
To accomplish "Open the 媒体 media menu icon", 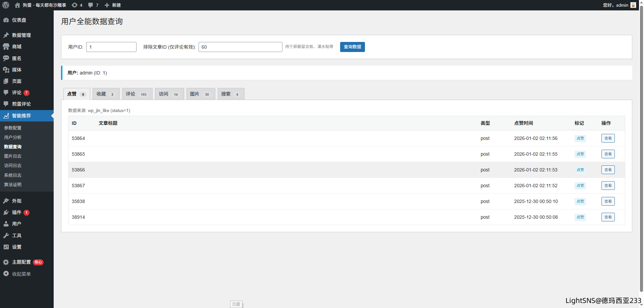I will click(x=6, y=70).
